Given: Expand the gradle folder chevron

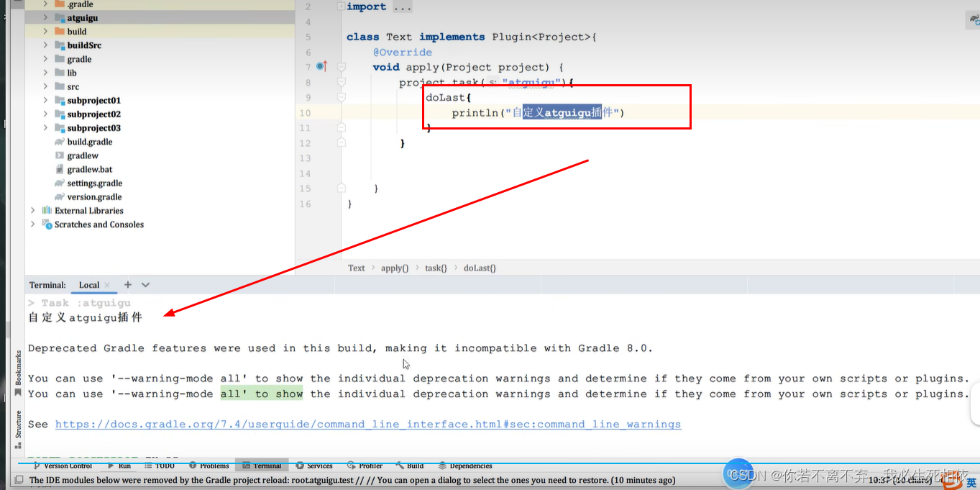Looking at the screenshot, I should pyautogui.click(x=45, y=59).
